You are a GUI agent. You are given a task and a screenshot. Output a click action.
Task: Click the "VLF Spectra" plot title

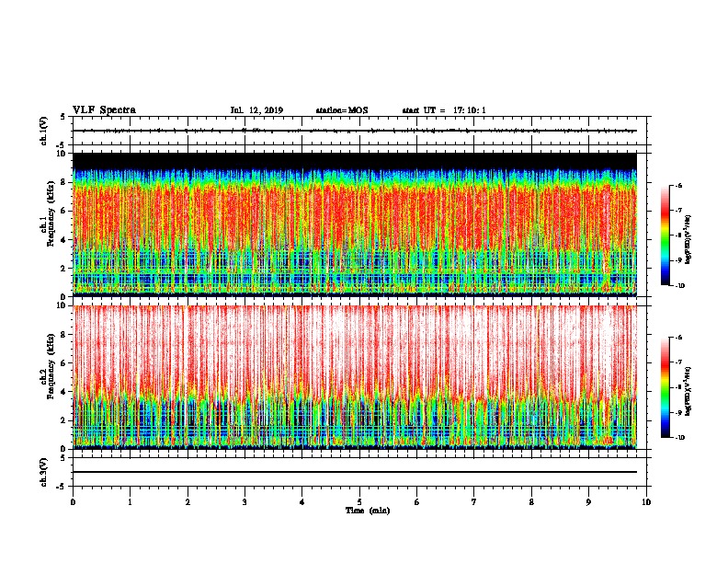click(104, 110)
